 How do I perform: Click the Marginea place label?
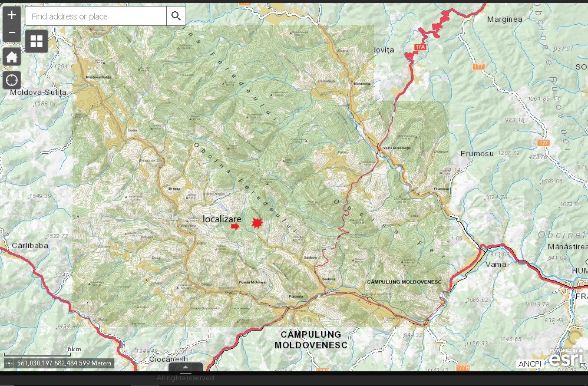[x=505, y=19]
